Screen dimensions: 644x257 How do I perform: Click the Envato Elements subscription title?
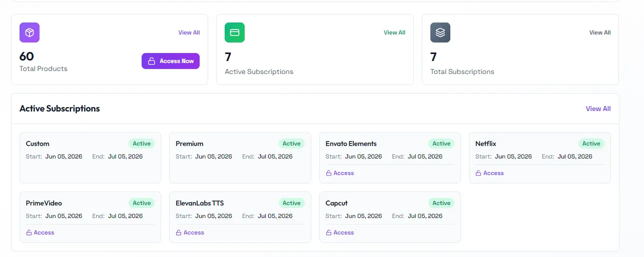click(x=351, y=143)
